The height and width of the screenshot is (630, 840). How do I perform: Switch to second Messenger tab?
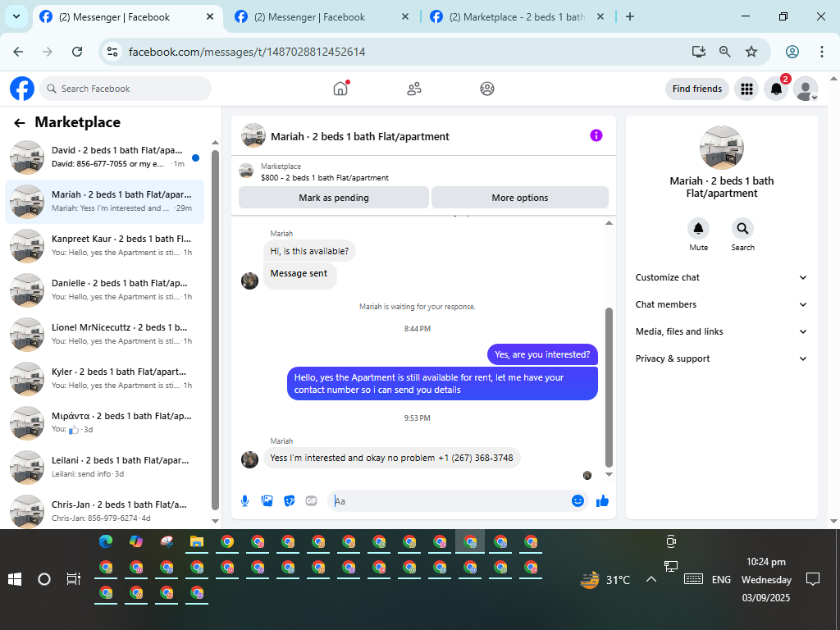point(322,17)
